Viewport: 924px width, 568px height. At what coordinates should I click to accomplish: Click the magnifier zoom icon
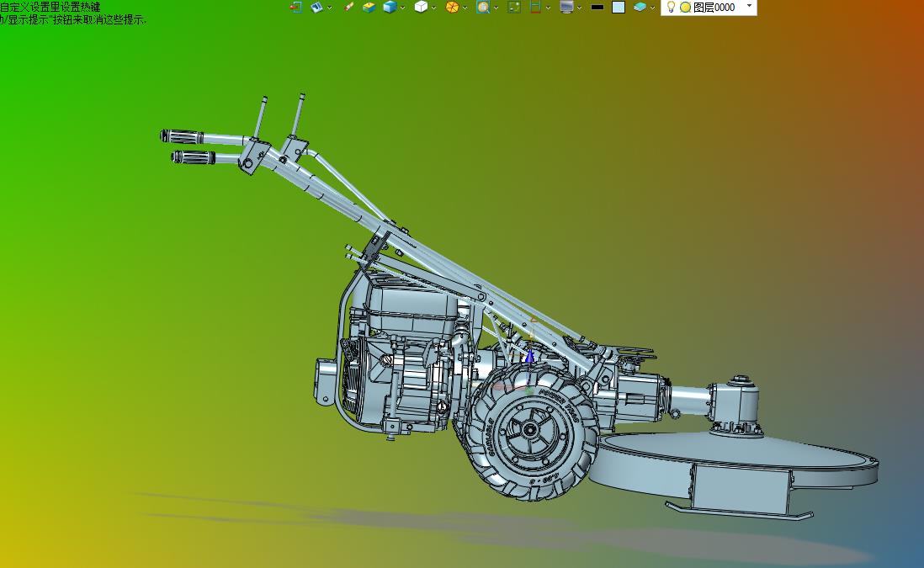[x=483, y=7]
